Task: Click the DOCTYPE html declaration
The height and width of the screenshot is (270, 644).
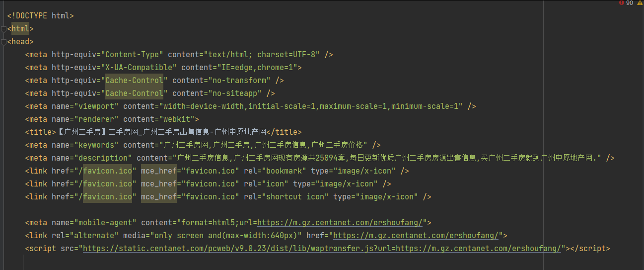Action: pyautogui.click(x=40, y=16)
